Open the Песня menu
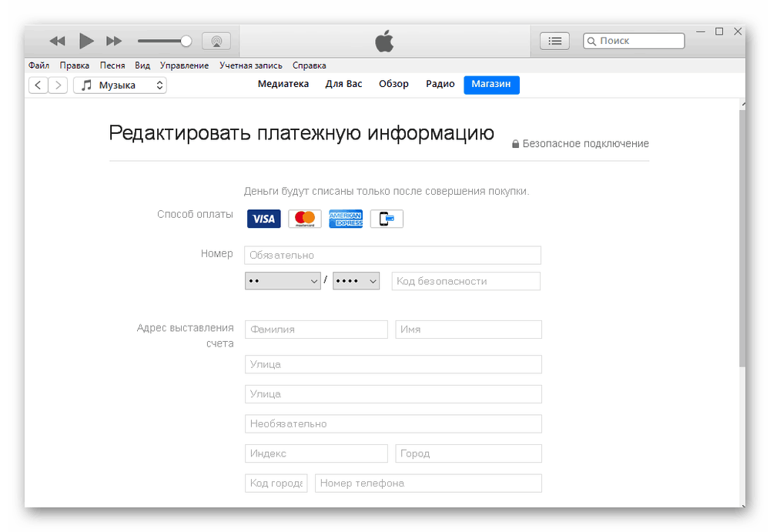Screen dimensions: 770x532 point(112,65)
